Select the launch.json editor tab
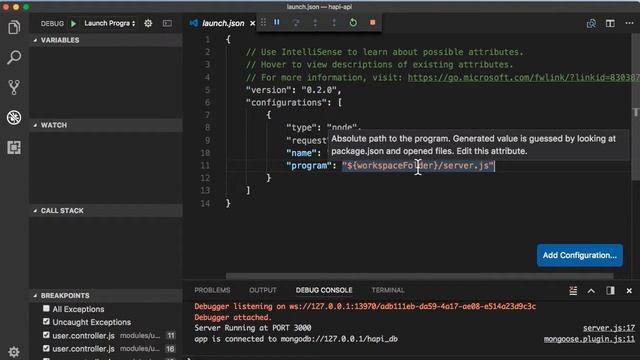640x360 pixels. pos(223,23)
